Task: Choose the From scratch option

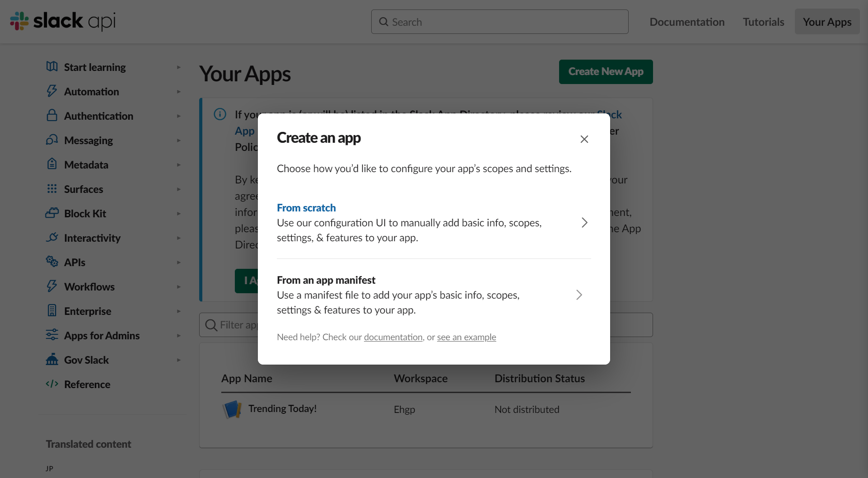Action: point(434,223)
